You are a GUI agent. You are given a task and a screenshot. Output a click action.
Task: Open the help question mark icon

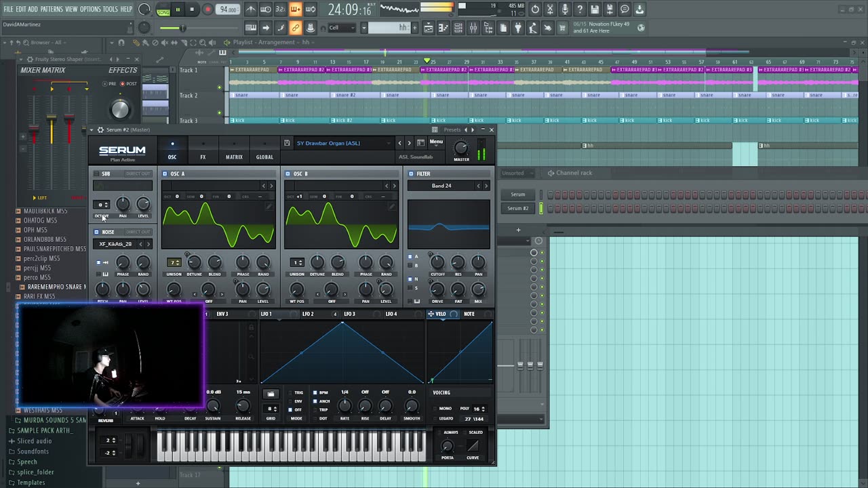pos(579,9)
